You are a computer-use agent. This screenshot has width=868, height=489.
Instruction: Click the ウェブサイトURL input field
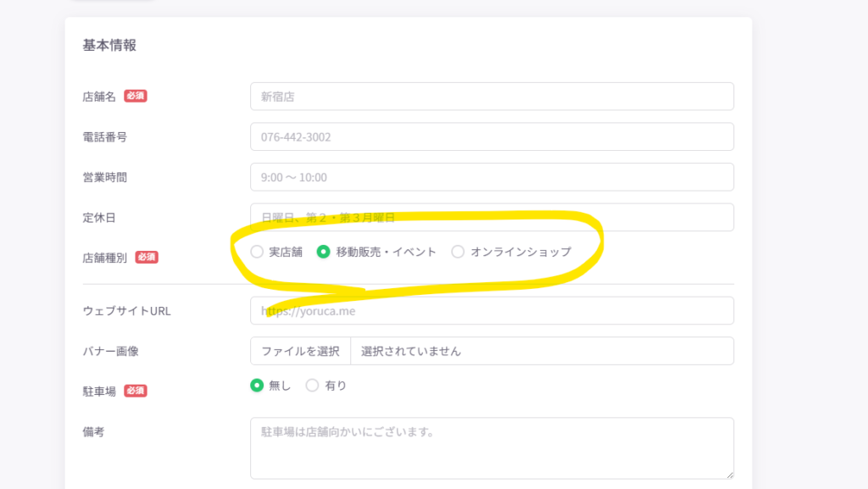pyautogui.click(x=492, y=311)
